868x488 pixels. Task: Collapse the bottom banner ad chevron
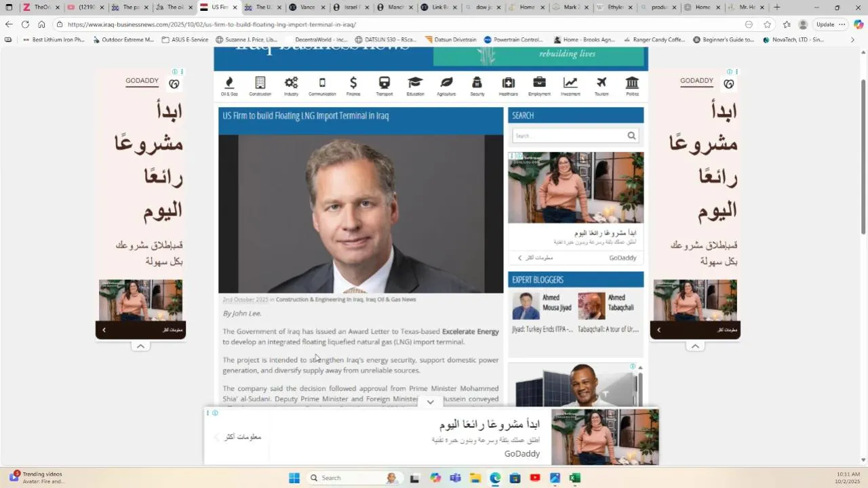pyautogui.click(x=430, y=402)
